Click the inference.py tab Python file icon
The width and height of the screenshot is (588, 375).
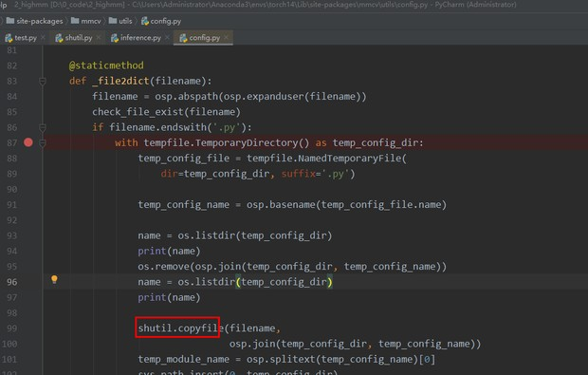tap(115, 38)
